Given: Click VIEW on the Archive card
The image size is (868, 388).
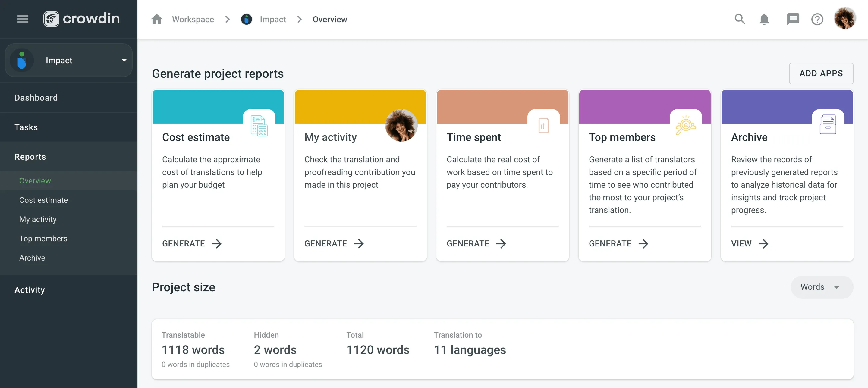Looking at the screenshot, I should pyautogui.click(x=749, y=243).
